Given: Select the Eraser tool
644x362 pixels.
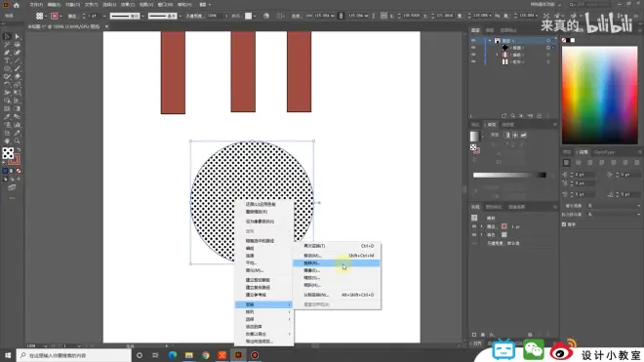Looking at the screenshot, I should (x=18, y=77).
